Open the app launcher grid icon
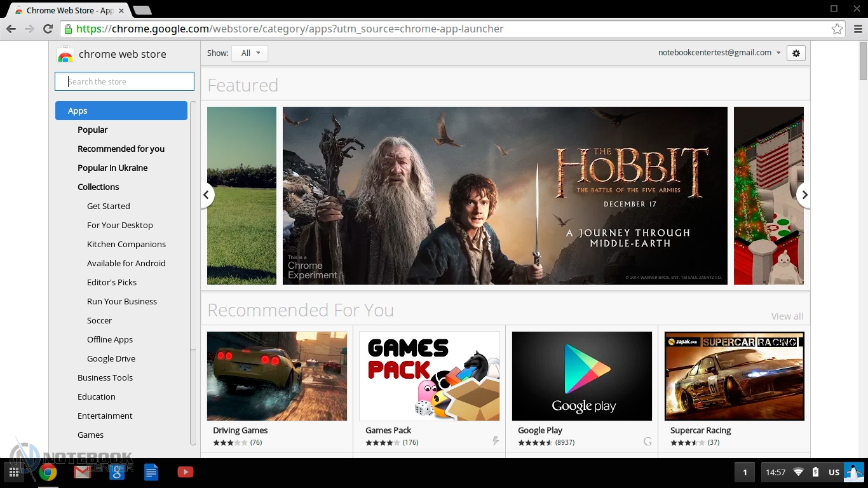 pos(13,472)
